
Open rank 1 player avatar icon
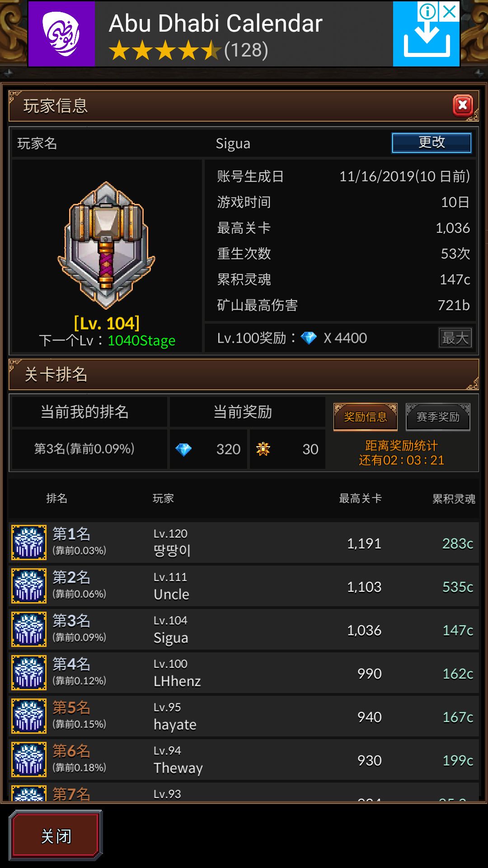[29, 542]
